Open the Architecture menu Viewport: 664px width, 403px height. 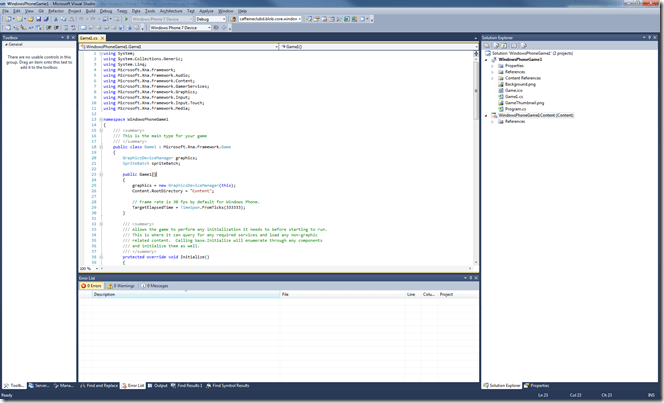171,11
